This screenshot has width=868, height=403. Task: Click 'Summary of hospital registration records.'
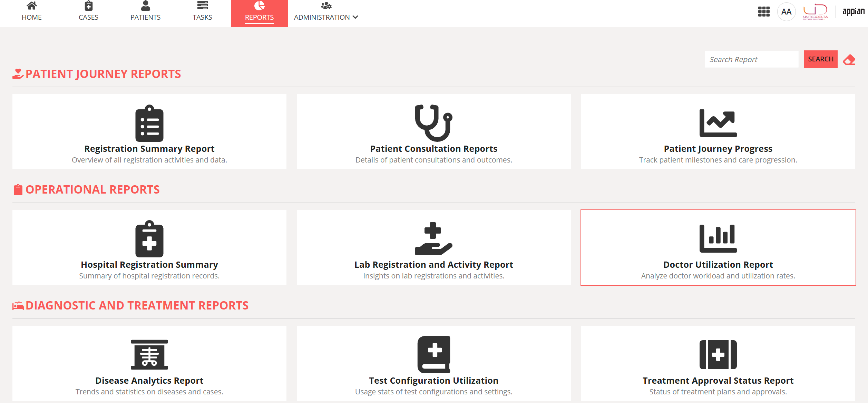coord(149,276)
